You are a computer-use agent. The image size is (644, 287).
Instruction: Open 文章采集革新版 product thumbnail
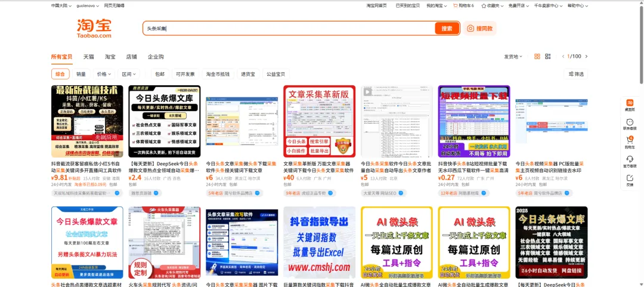coord(319,121)
